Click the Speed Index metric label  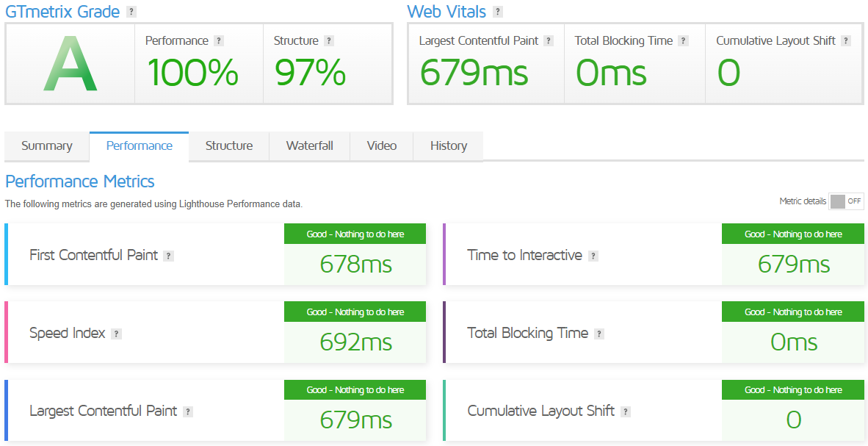[x=67, y=334]
